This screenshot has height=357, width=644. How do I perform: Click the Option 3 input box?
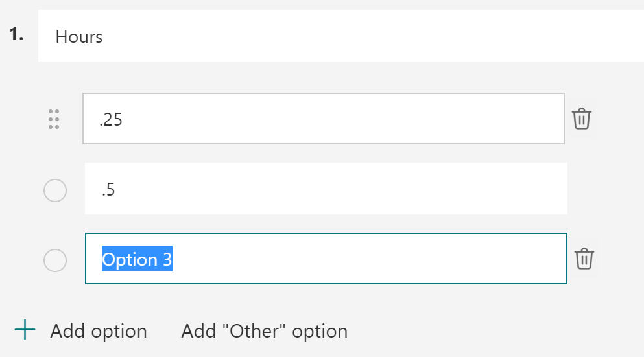click(x=326, y=259)
